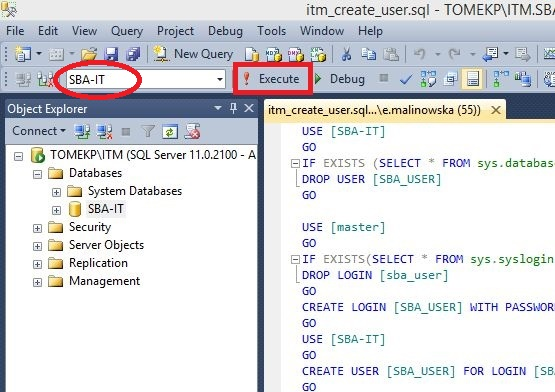Parse the query with the blue checkmark icon
This screenshot has width=555, height=392.
(x=406, y=79)
